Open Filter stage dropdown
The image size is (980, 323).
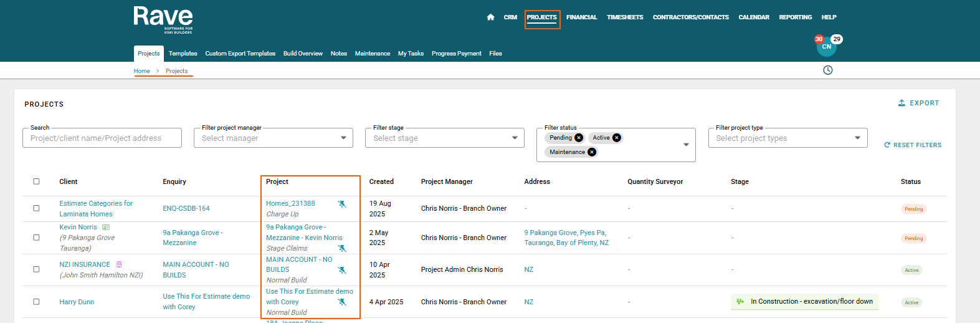click(x=445, y=138)
